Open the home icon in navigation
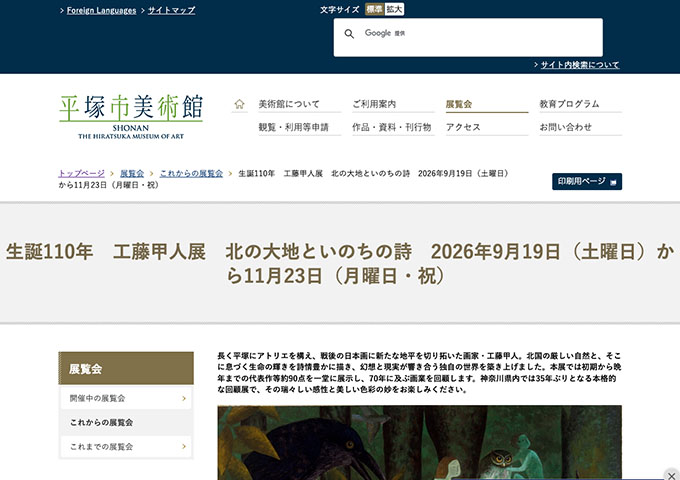The width and height of the screenshot is (680, 480). coord(239,104)
